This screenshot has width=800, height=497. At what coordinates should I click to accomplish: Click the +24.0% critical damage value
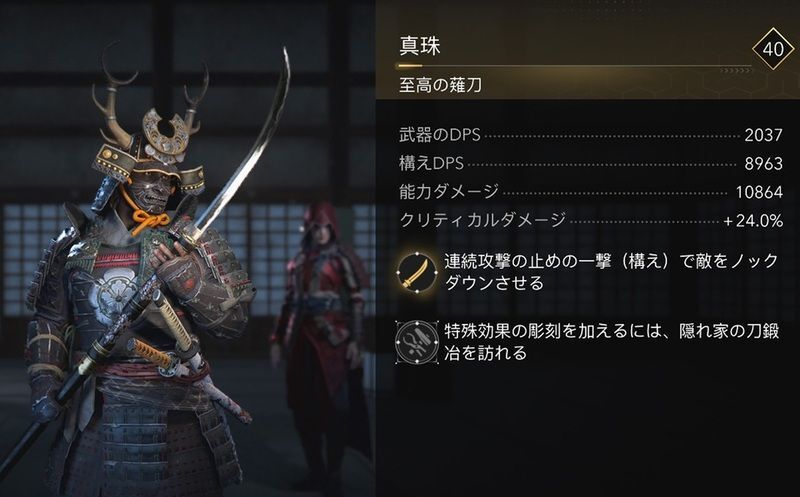753,221
